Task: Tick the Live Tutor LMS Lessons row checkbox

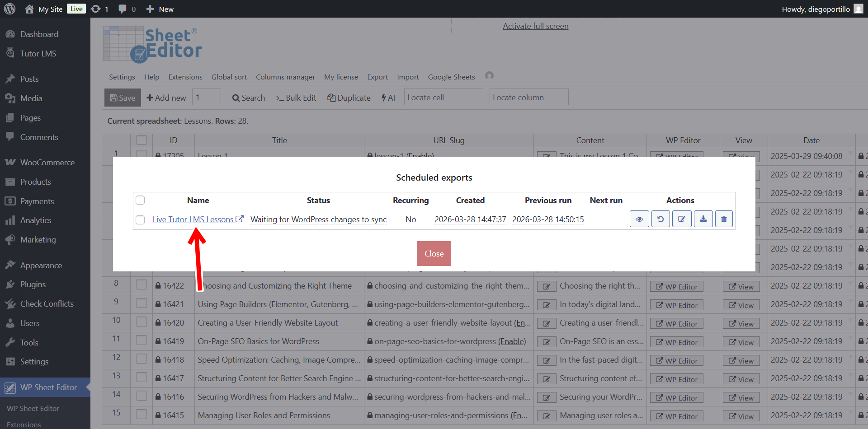Action: click(x=140, y=220)
